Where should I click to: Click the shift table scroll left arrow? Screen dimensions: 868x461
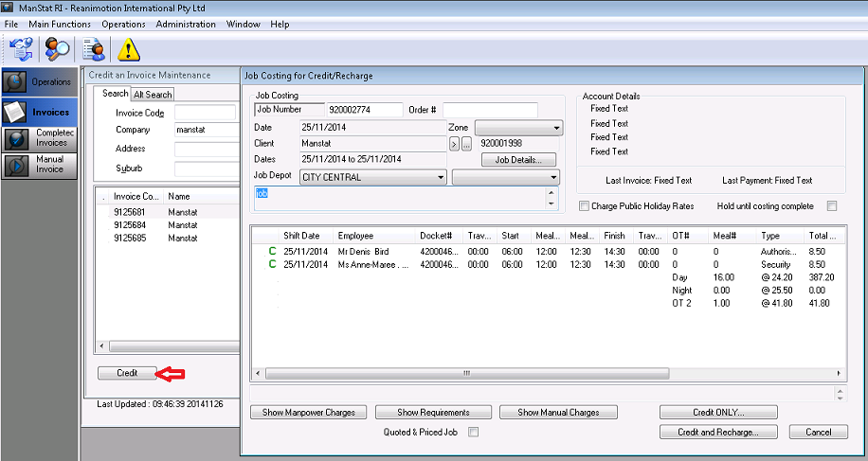[258, 374]
